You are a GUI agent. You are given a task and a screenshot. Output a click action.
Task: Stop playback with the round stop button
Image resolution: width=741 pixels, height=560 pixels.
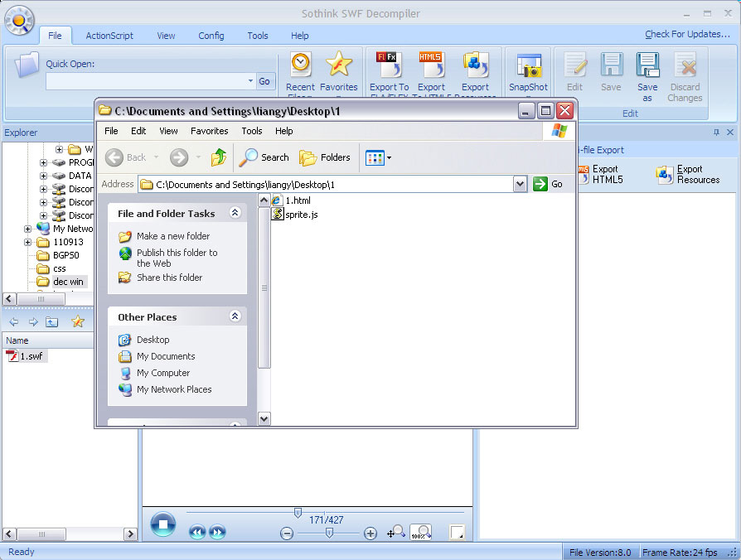point(163,524)
